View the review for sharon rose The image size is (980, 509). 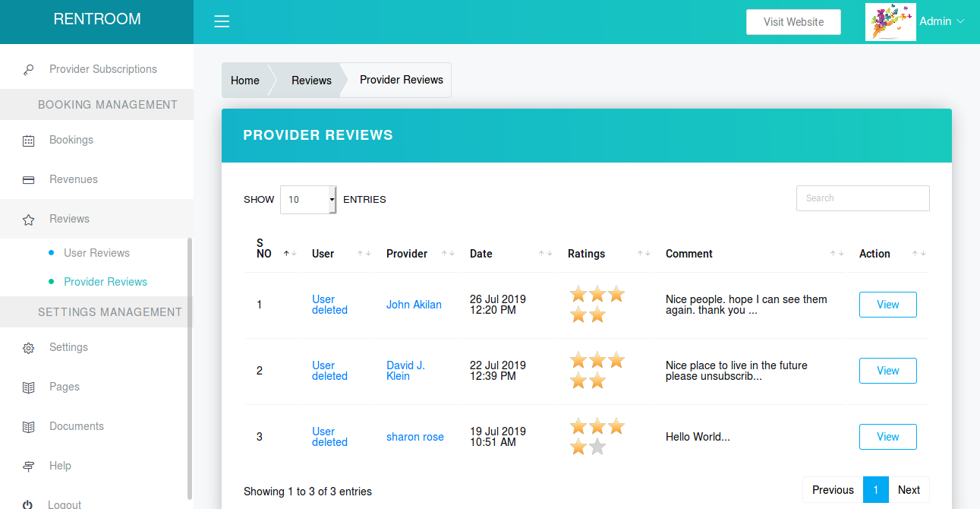887,437
